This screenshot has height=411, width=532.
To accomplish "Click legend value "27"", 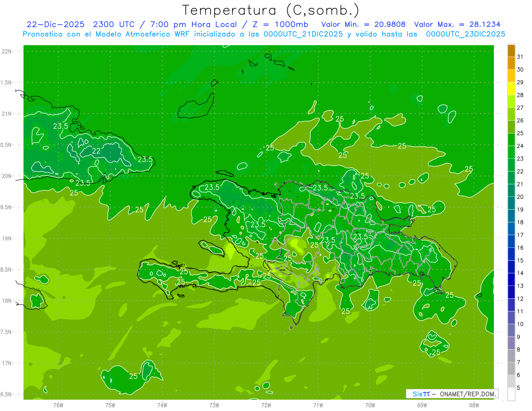I will pyautogui.click(x=520, y=108).
